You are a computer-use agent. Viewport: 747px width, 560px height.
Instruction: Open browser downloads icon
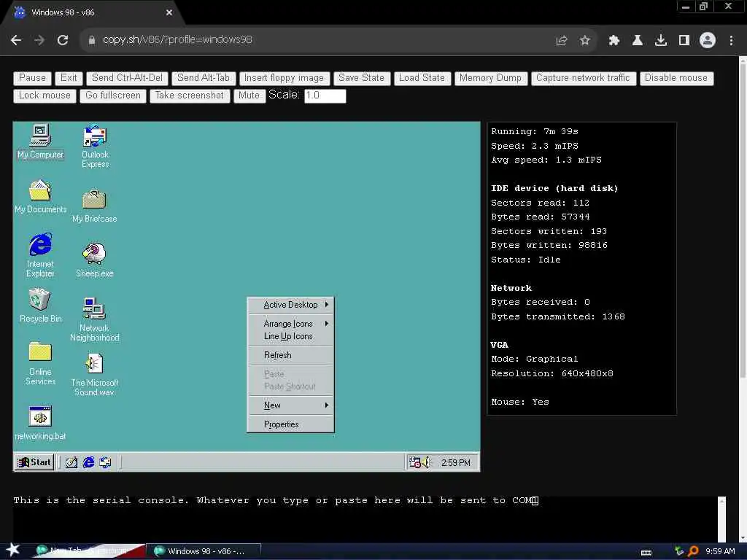coord(661,41)
